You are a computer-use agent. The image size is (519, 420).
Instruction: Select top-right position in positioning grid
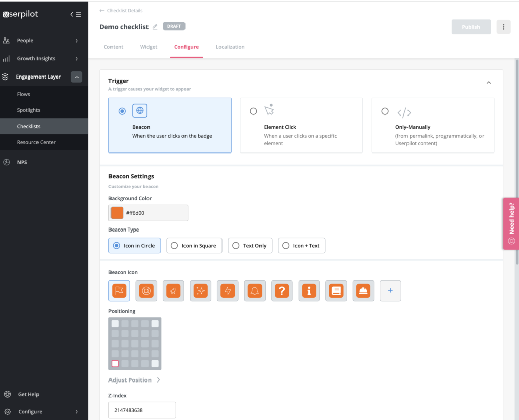tap(155, 324)
